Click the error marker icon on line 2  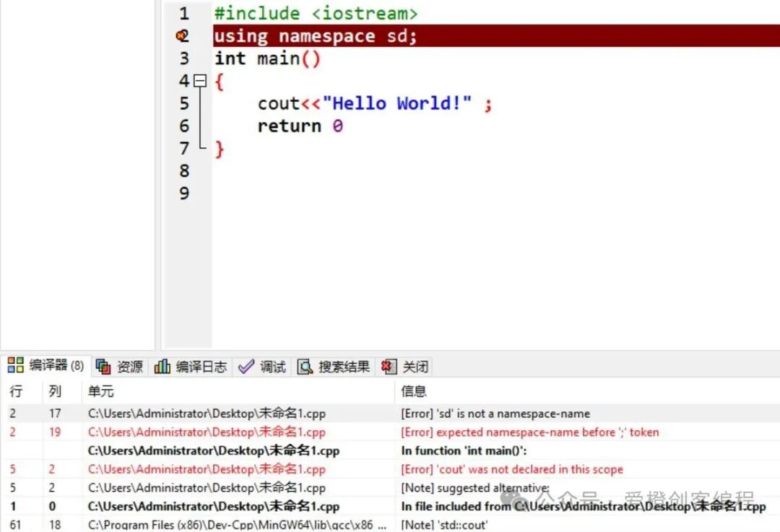click(183, 36)
